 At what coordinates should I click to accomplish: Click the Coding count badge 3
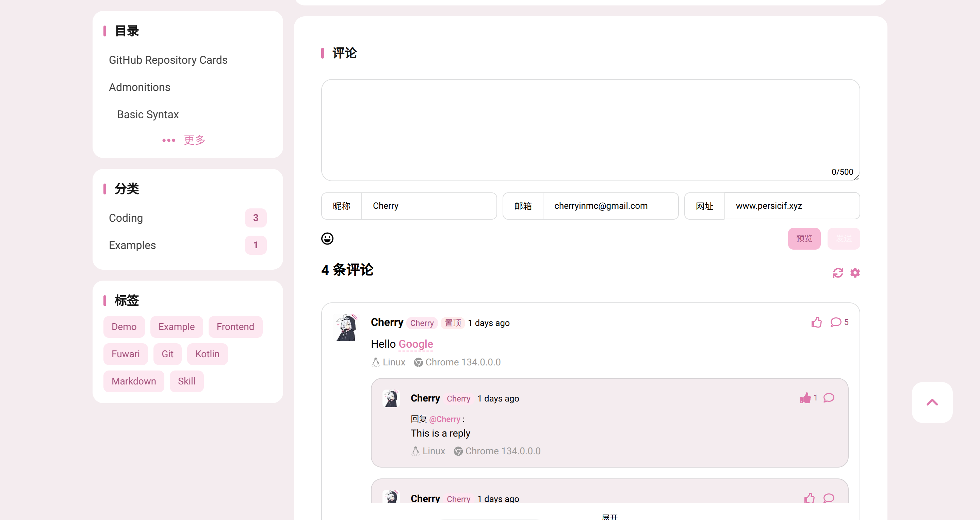point(256,218)
